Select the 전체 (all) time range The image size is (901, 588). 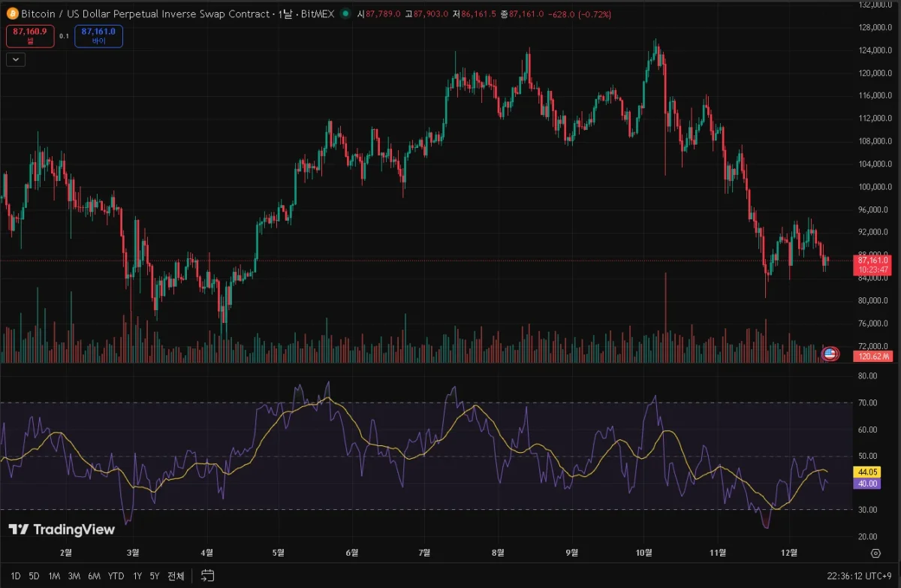point(176,576)
